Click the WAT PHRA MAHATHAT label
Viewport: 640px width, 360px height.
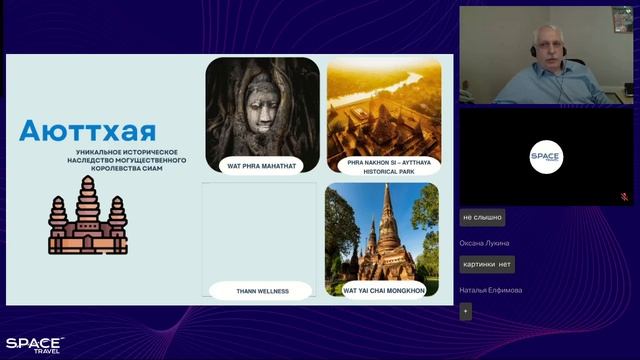[262, 166]
